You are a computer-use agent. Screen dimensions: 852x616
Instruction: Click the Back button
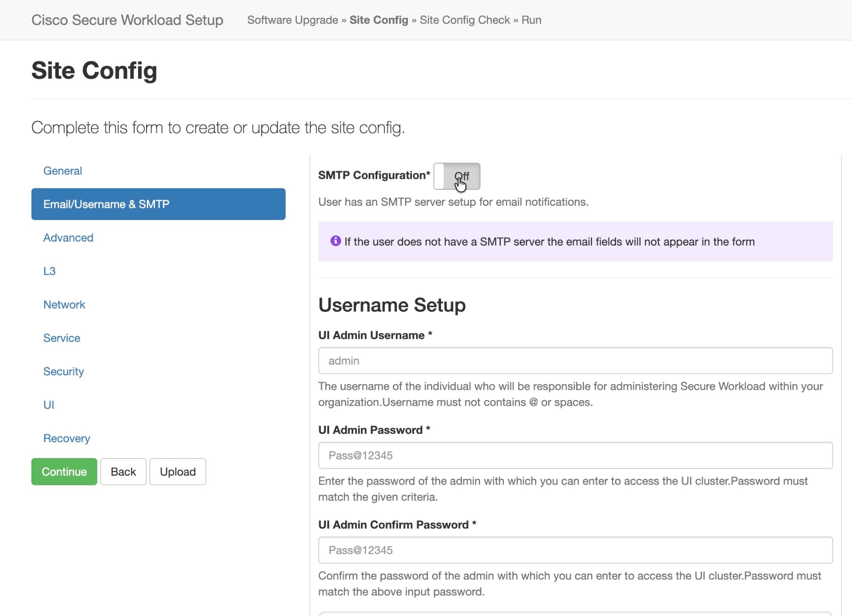click(x=123, y=472)
